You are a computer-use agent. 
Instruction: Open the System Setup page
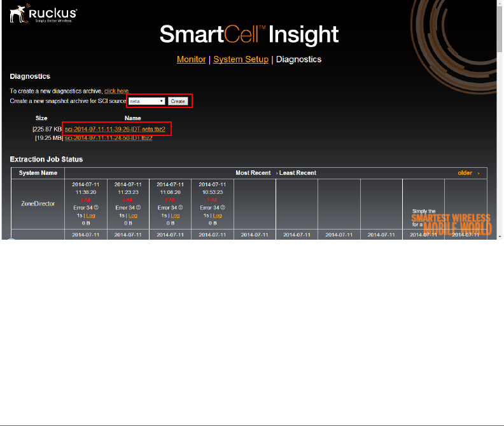click(241, 59)
